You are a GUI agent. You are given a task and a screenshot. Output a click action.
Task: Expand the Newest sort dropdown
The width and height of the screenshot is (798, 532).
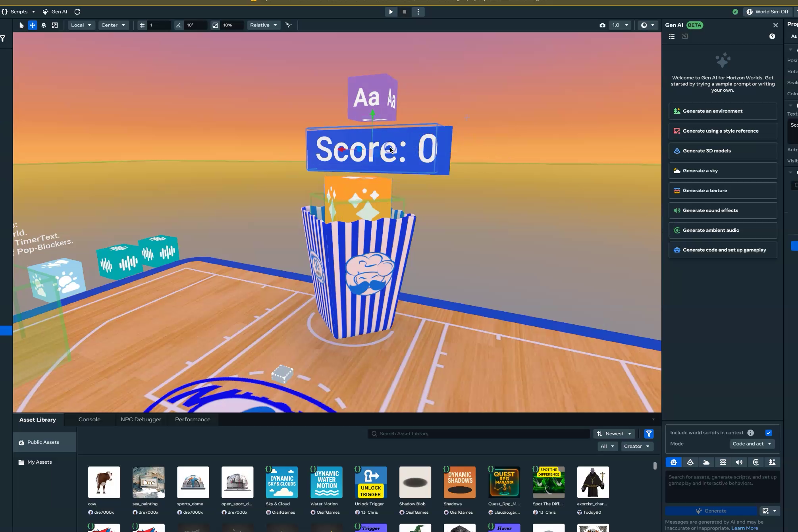point(614,434)
